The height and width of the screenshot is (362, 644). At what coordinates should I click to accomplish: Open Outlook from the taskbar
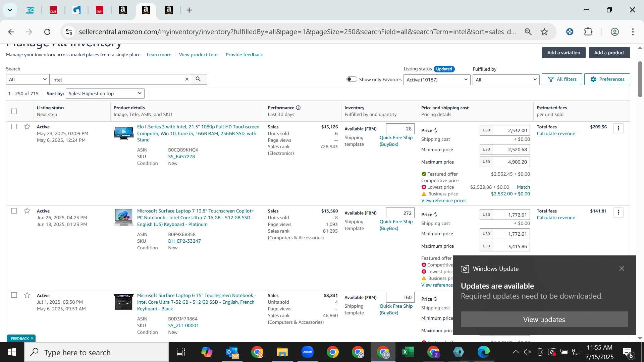[x=232, y=352]
